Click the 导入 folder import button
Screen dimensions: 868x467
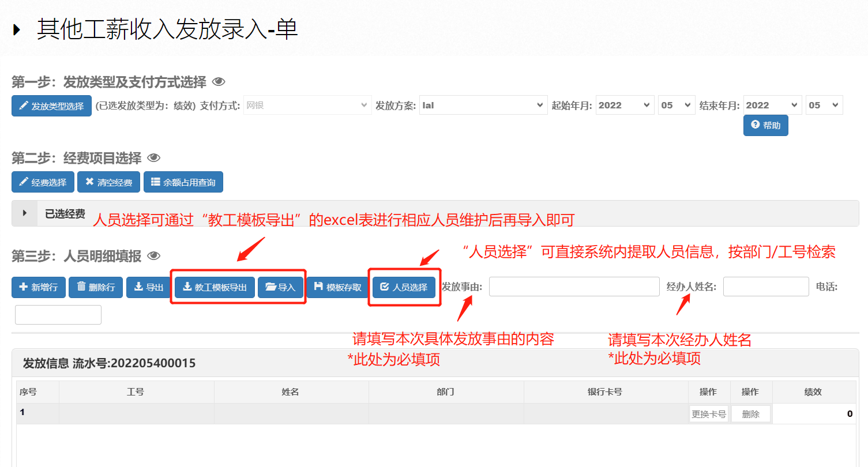[x=280, y=287]
